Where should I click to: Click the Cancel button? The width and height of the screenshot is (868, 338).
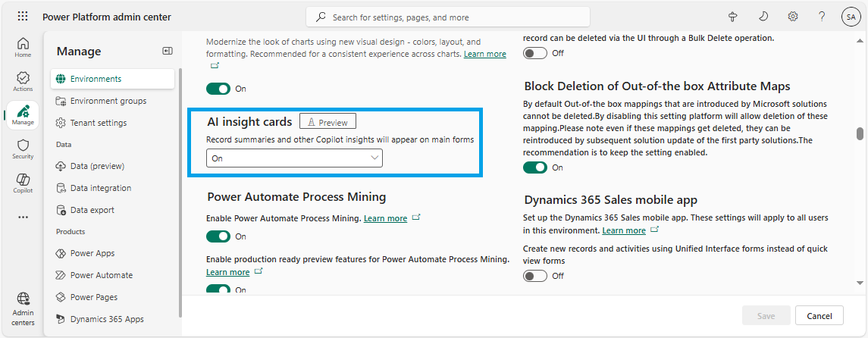(819, 315)
